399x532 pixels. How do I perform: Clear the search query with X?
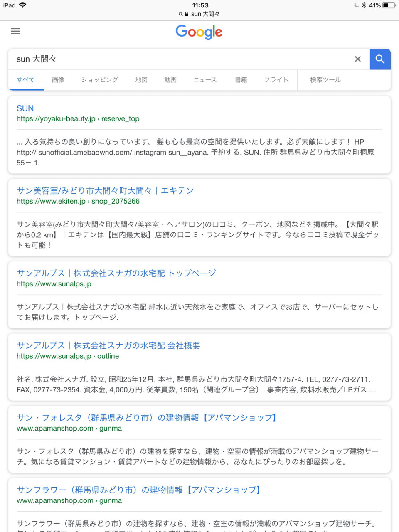(x=357, y=59)
